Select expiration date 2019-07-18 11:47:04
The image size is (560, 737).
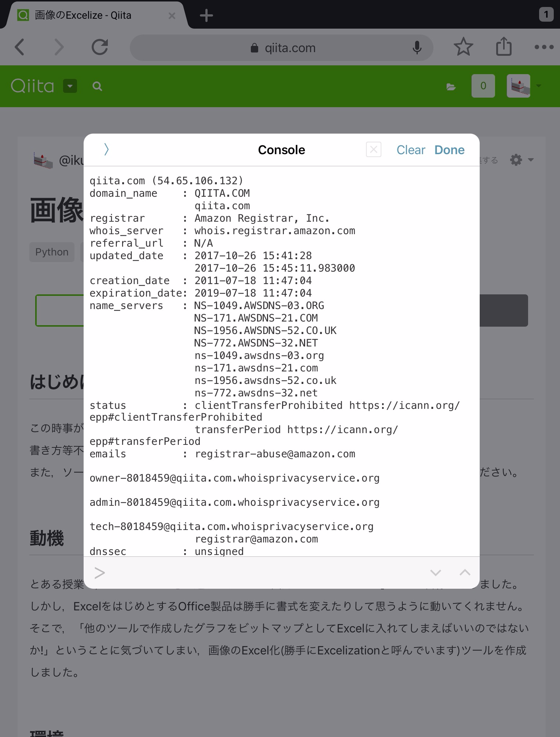click(x=253, y=293)
